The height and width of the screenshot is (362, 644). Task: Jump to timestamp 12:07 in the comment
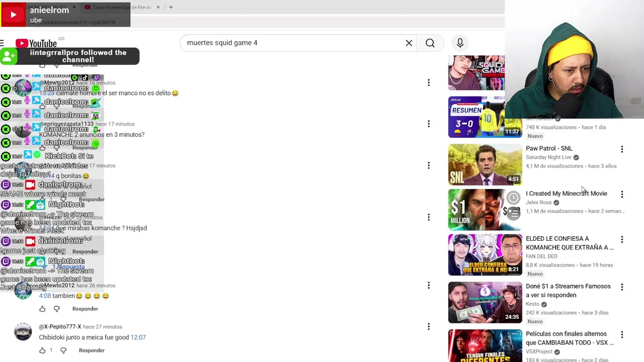point(138,337)
